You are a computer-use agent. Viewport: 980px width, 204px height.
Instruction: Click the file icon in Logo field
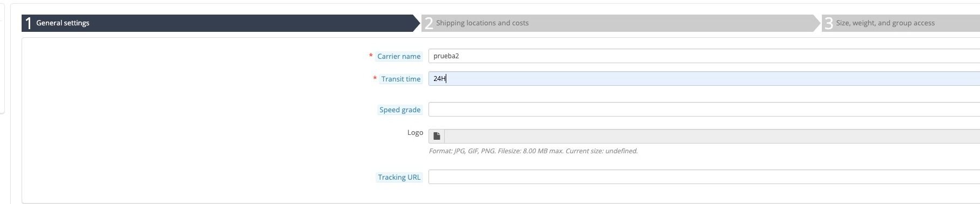pyautogui.click(x=437, y=136)
